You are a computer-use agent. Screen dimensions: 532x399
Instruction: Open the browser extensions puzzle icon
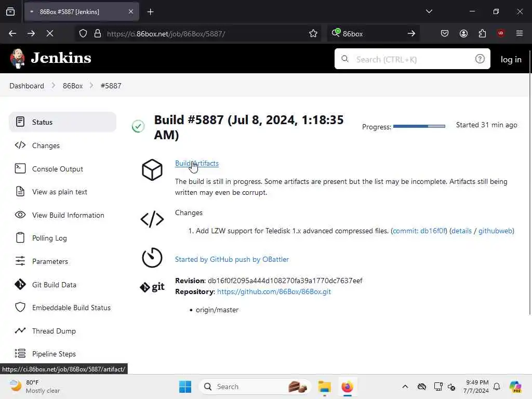(x=482, y=33)
